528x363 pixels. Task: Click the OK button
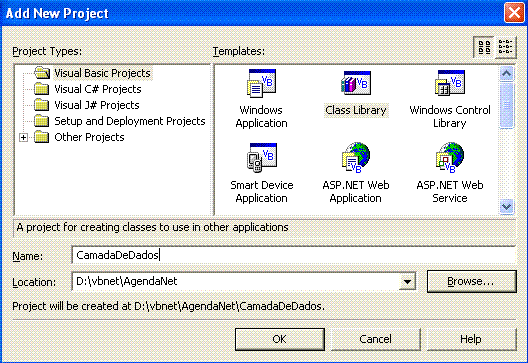click(280, 339)
